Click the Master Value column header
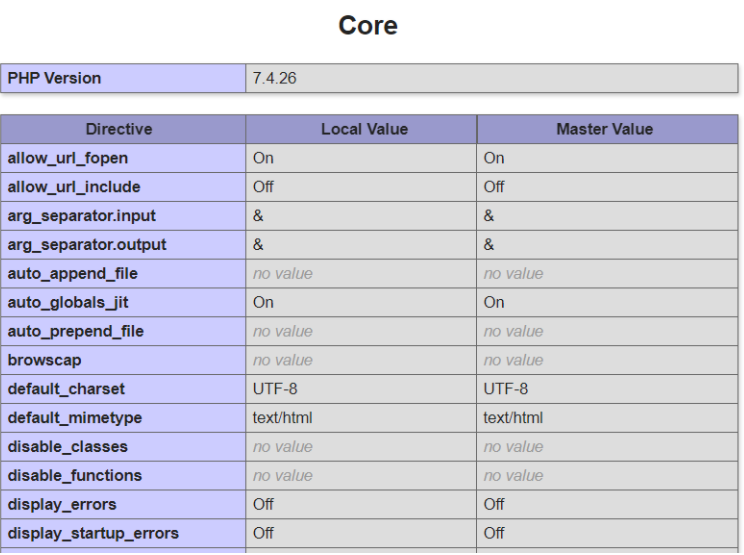The width and height of the screenshot is (744, 555). [604, 129]
